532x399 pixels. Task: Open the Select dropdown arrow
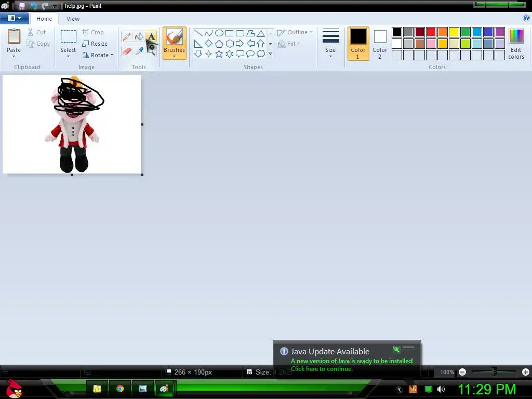pyautogui.click(x=68, y=56)
